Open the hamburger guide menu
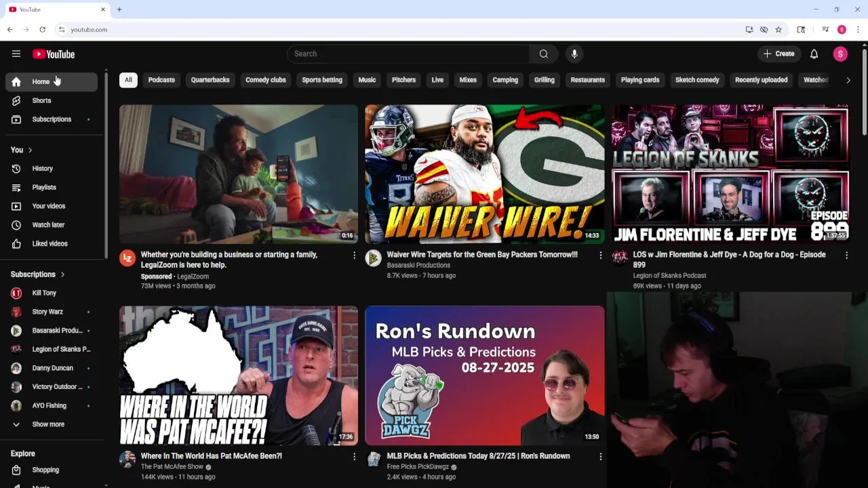This screenshot has width=868, height=488. (16, 54)
